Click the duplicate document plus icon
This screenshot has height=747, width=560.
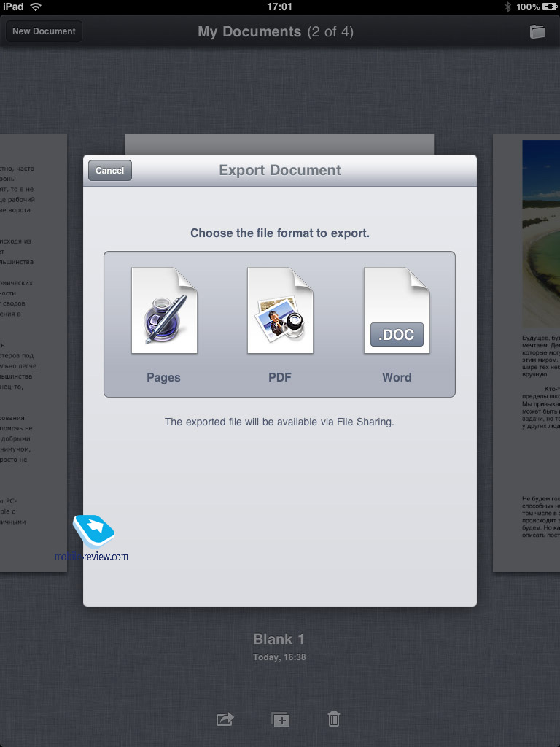click(x=280, y=719)
